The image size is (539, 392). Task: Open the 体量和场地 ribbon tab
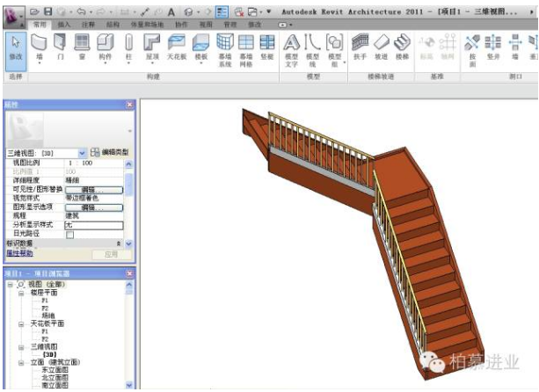pyautogui.click(x=147, y=25)
